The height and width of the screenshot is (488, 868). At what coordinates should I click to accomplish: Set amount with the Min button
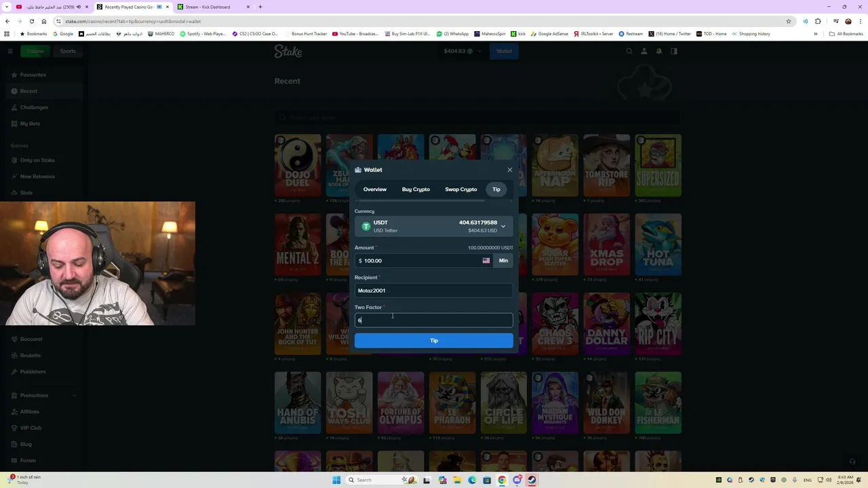pos(503,260)
